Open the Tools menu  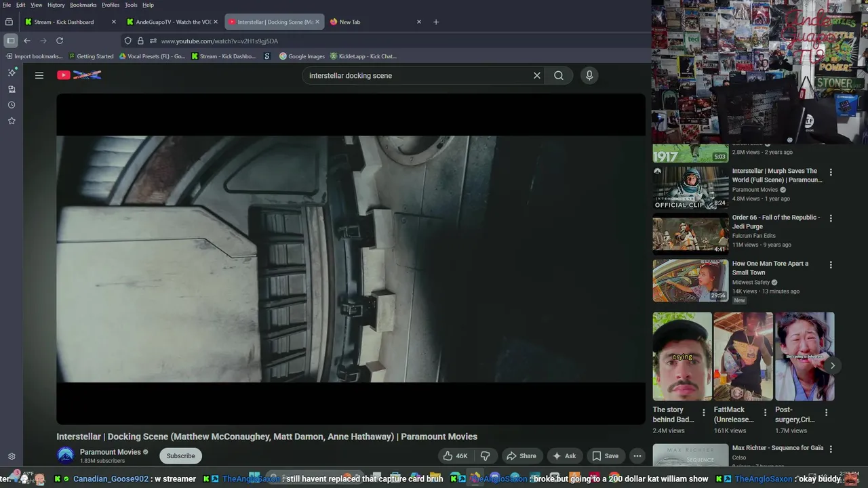point(131,5)
